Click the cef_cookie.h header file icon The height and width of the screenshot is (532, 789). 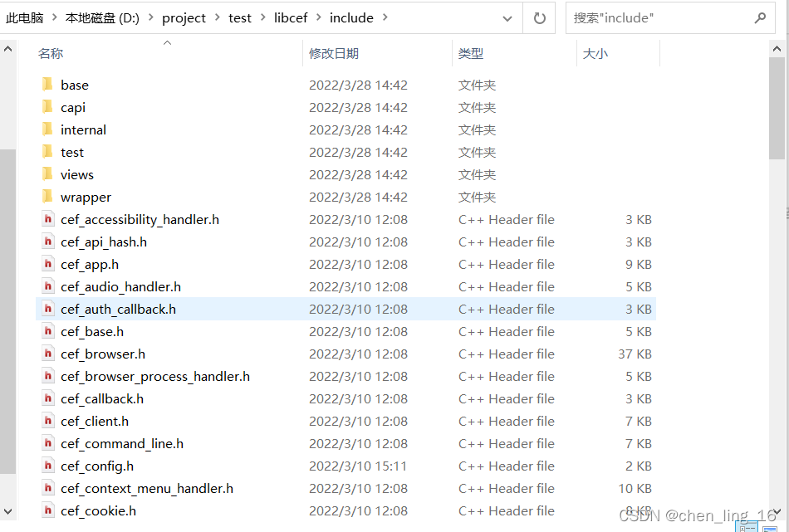pos(48,511)
